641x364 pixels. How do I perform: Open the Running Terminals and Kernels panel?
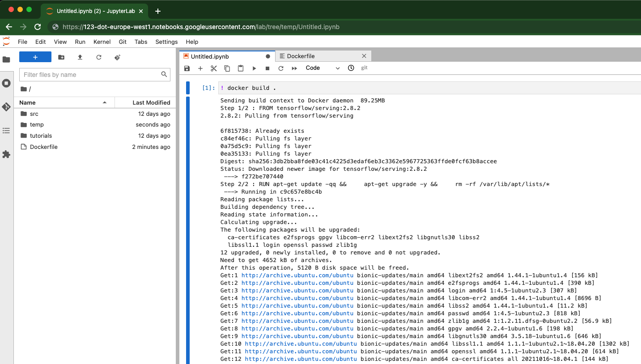click(6, 83)
